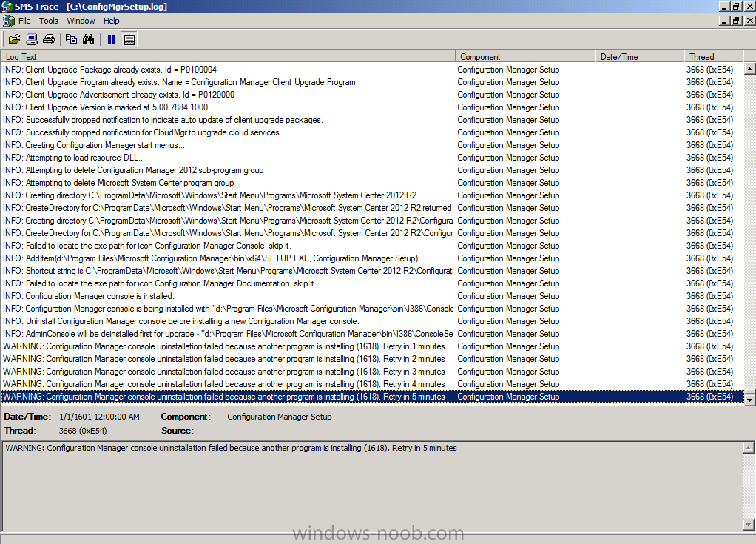Select warning row 'Retry in 4 minutes'
This screenshot has width=756, height=544.
tap(372, 383)
